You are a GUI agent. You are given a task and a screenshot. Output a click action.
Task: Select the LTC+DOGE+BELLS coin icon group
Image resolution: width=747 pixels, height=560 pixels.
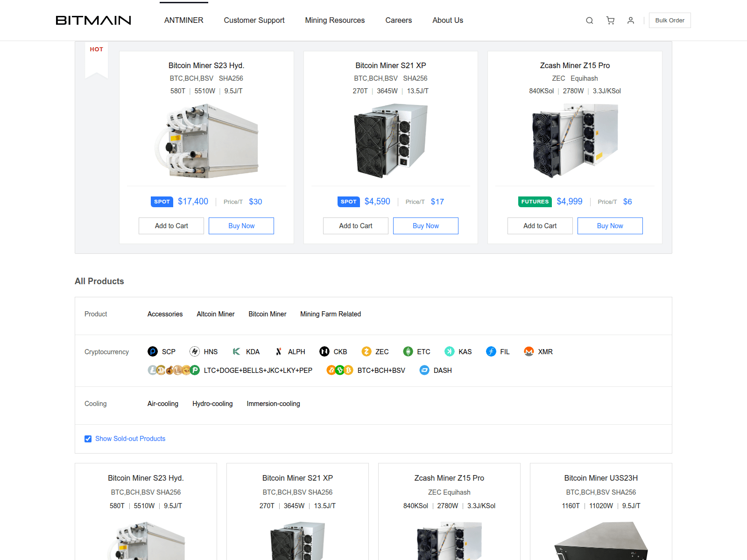point(174,370)
